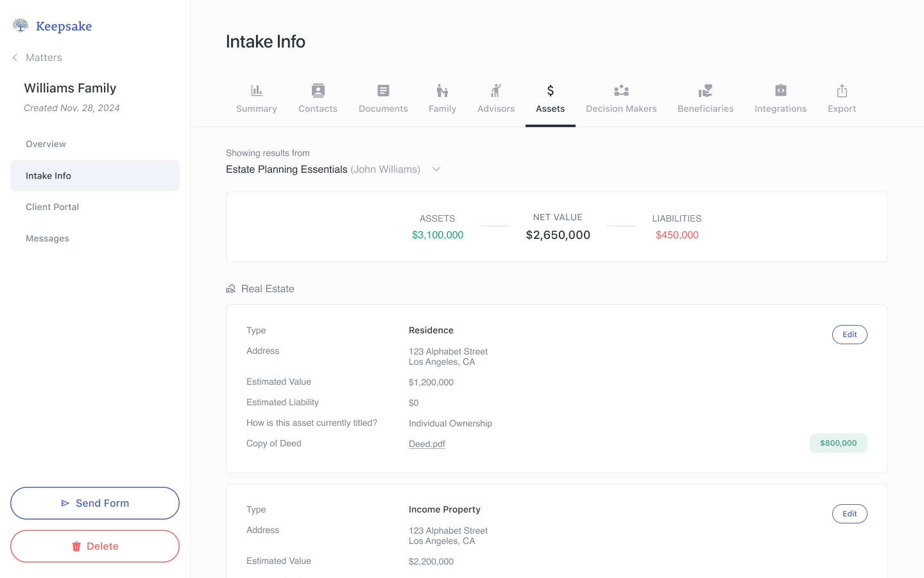Image resolution: width=924 pixels, height=578 pixels.
Task: Click the green $800,000 value badge
Action: tap(838, 443)
